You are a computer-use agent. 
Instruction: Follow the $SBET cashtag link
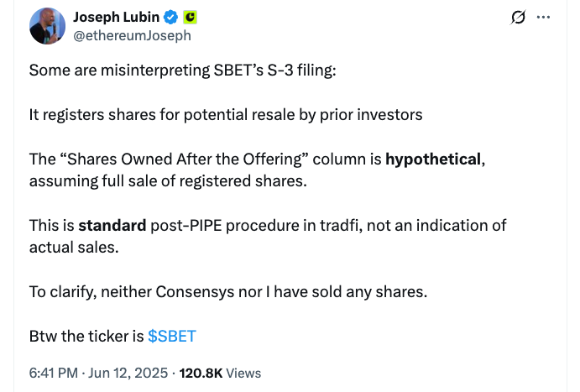pos(172,336)
